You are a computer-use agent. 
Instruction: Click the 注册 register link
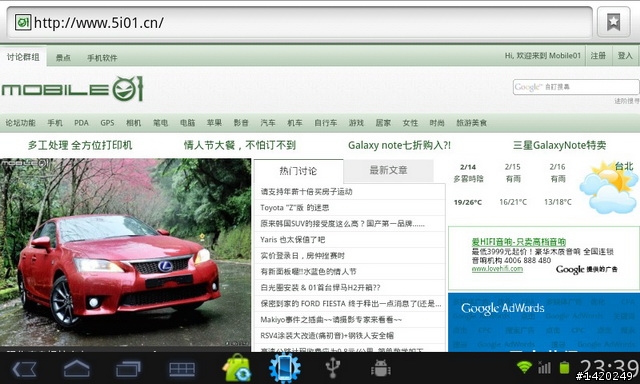(598, 55)
